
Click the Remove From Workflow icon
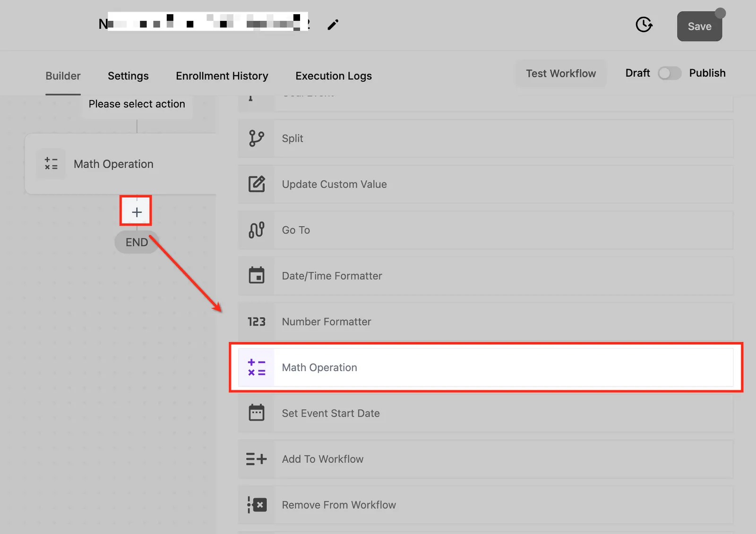[x=257, y=505]
